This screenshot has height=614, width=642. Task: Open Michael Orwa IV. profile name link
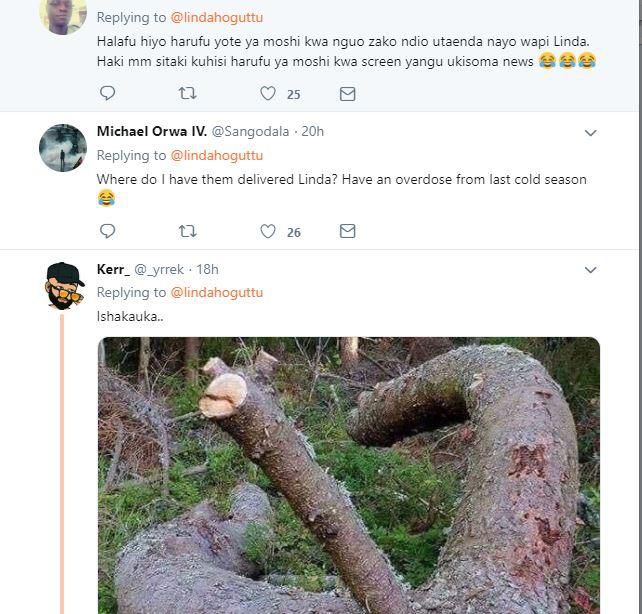(x=151, y=132)
